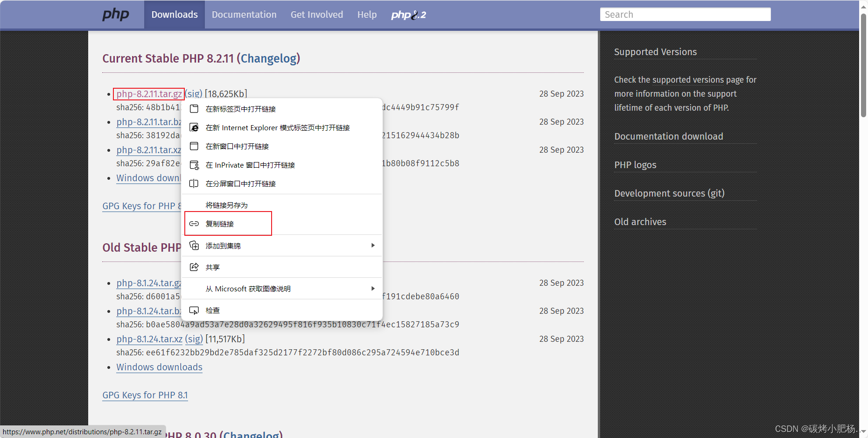Choose 共享 from context menu
Image resolution: width=868 pixels, height=438 pixels.
pyautogui.click(x=282, y=267)
